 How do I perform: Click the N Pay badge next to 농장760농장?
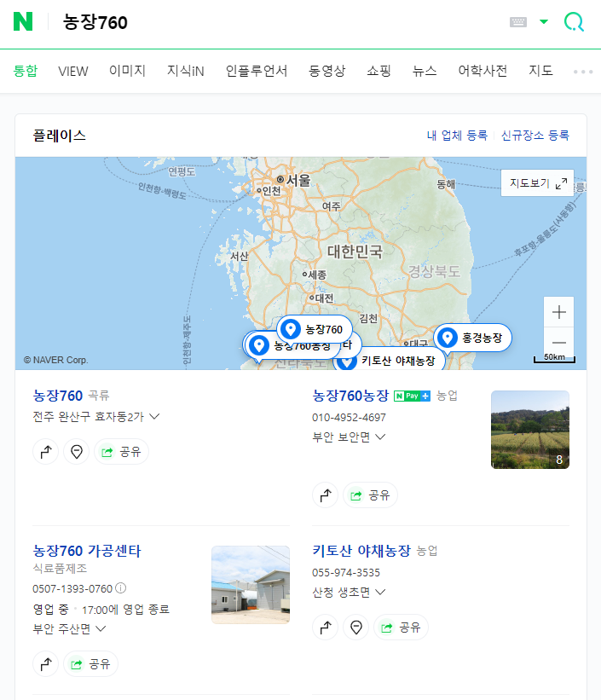[x=412, y=396]
